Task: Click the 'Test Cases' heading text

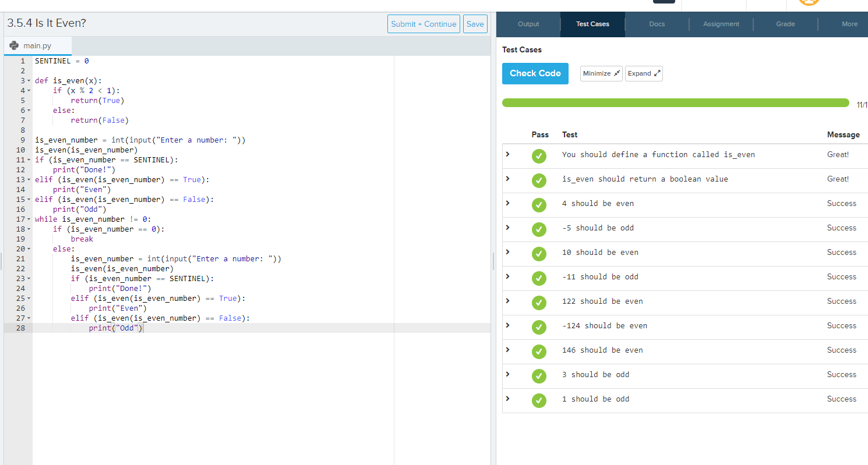Action: tap(522, 50)
